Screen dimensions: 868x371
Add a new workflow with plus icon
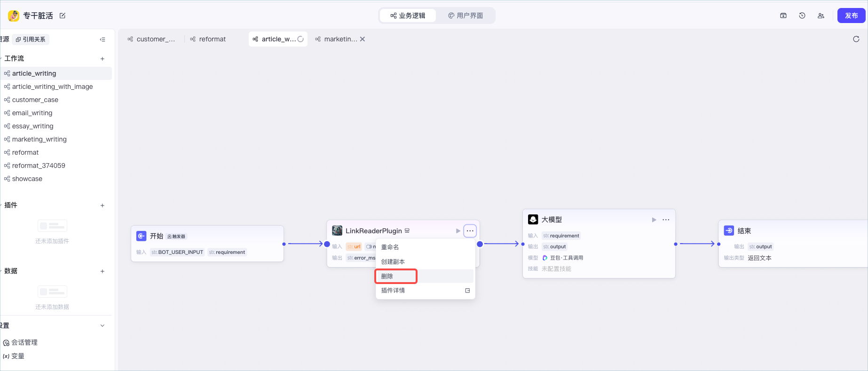pos(103,59)
